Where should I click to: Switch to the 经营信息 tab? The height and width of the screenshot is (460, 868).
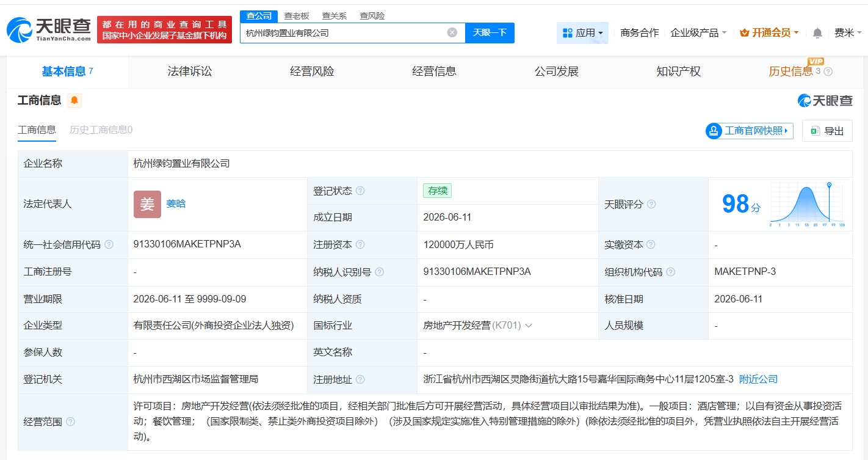434,71
